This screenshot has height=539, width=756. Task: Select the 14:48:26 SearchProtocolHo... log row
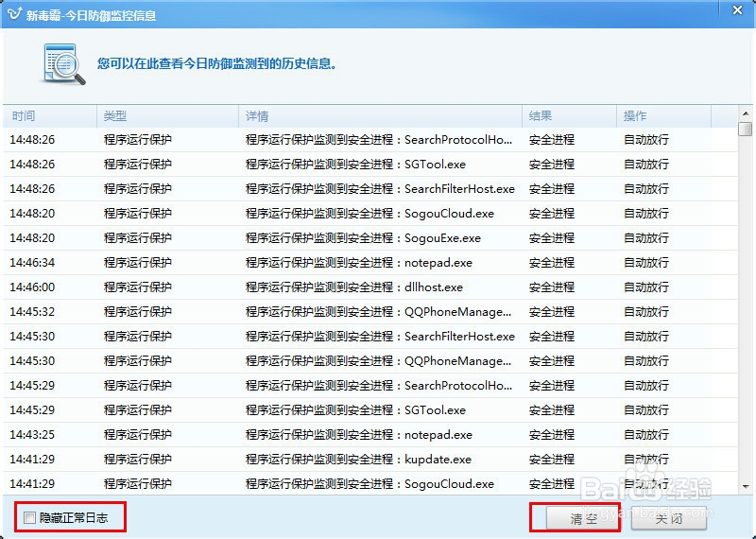370,139
